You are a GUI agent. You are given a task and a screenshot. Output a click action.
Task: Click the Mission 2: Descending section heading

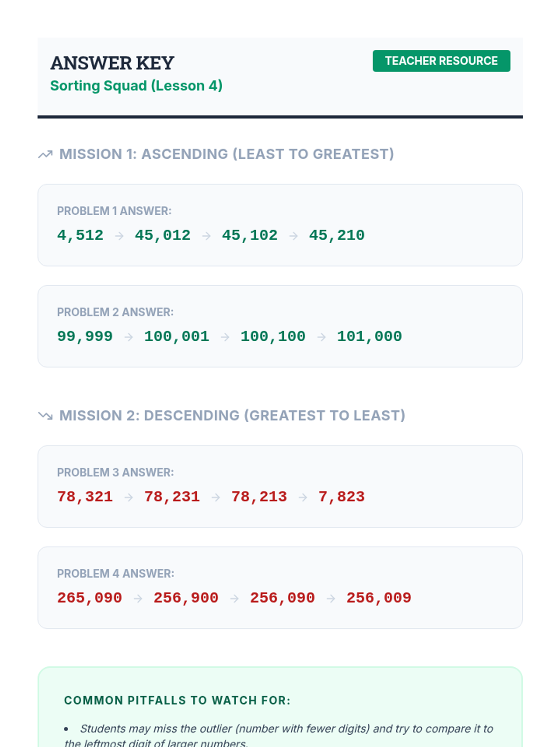pos(232,416)
